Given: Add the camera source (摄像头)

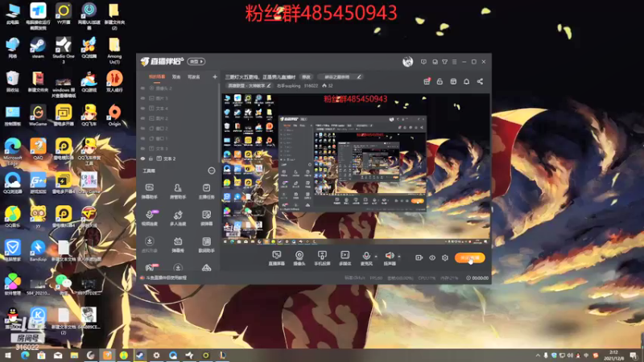Looking at the screenshot, I should click(299, 258).
